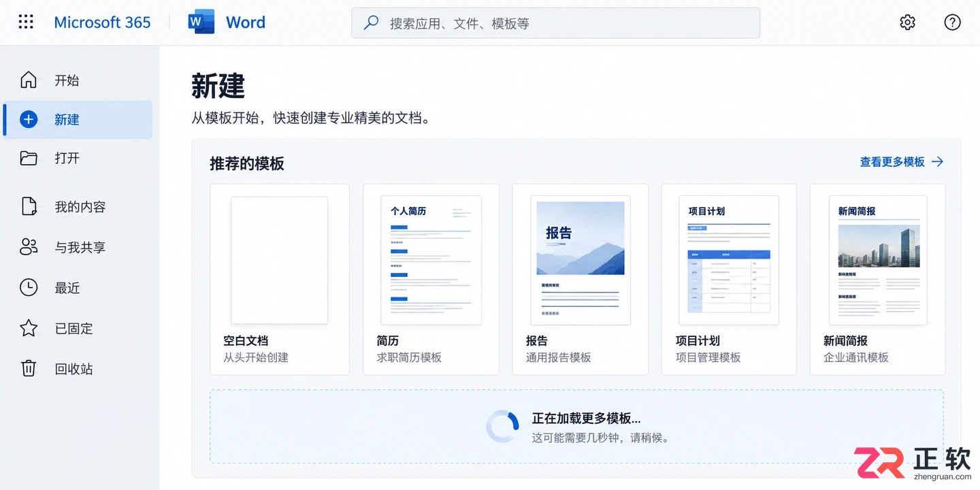
Task: Open 与我共享 in the sidebar
Action: pyautogui.click(x=80, y=248)
